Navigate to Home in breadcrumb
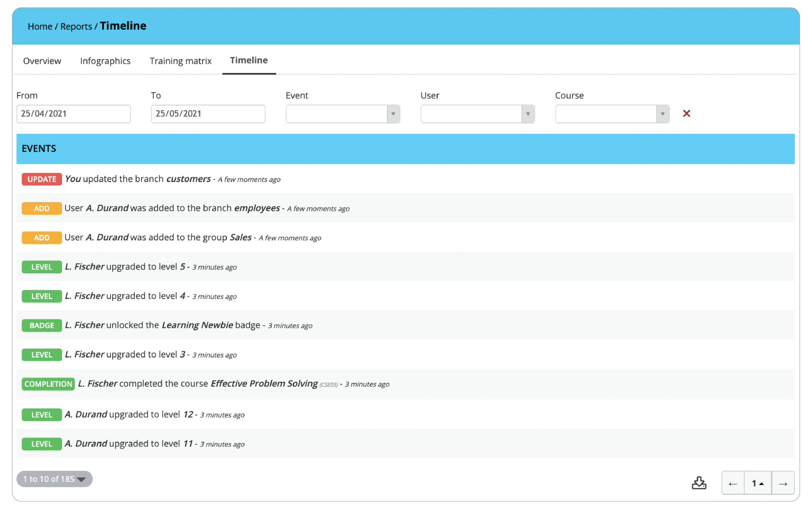This screenshot has height=509, width=812. point(40,26)
